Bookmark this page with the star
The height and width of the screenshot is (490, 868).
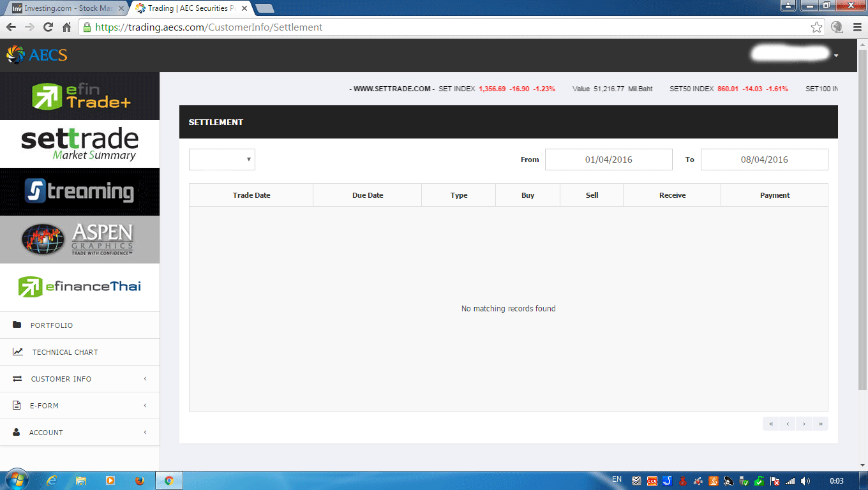point(816,27)
